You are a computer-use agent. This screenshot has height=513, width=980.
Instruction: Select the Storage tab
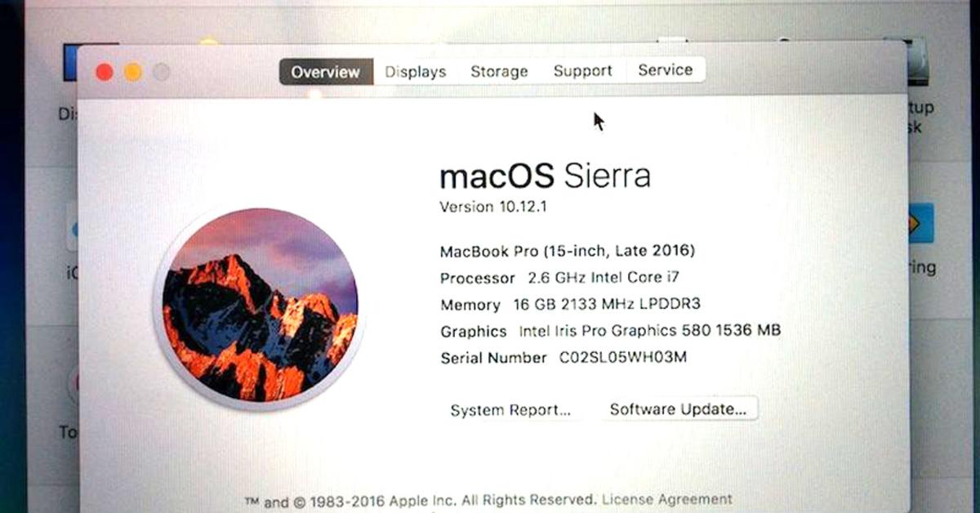click(x=499, y=72)
